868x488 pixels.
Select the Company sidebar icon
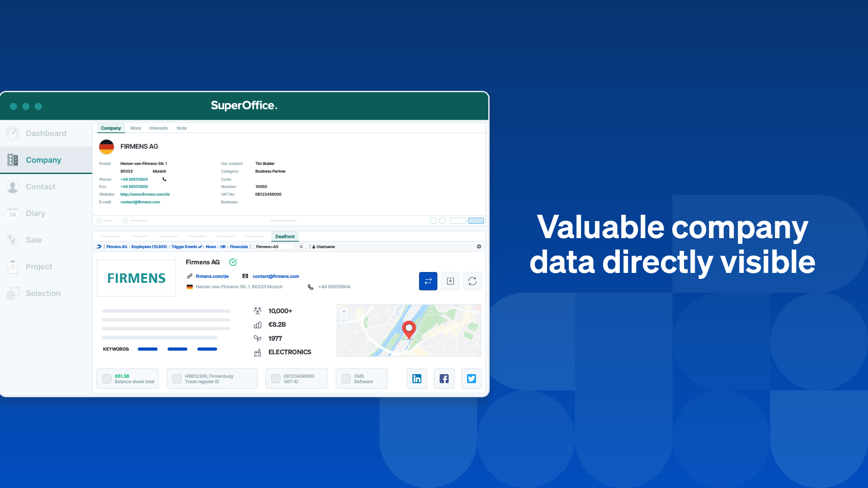[x=13, y=159]
